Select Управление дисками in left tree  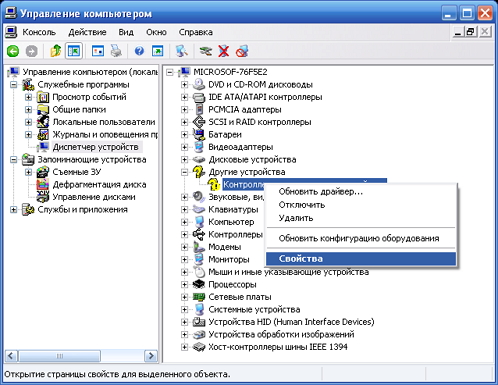[94, 197]
